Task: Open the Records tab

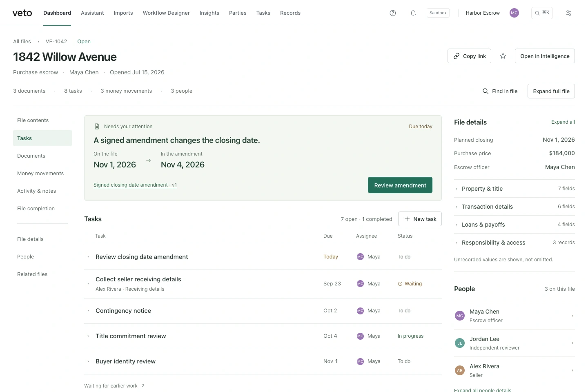Action: pyautogui.click(x=290, y=13)
